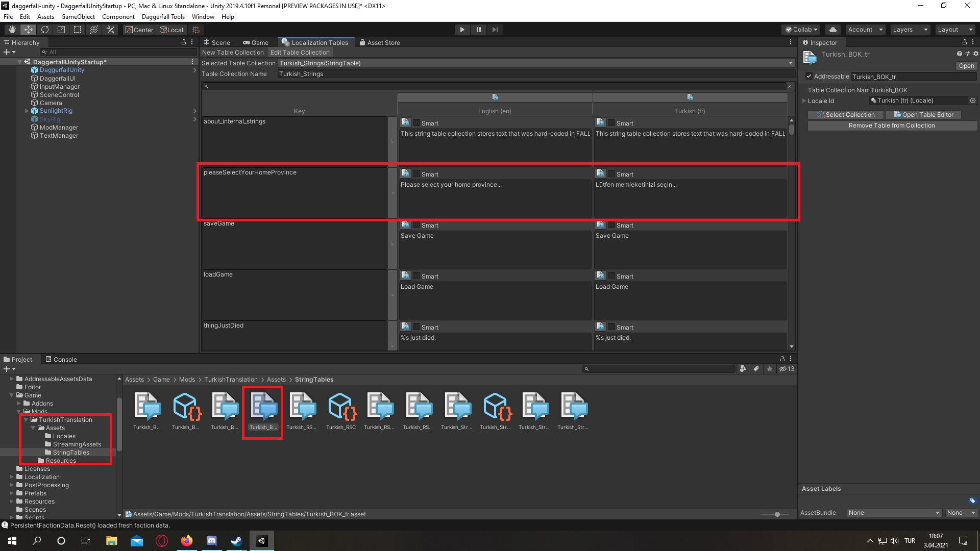Toggle Smart for thingJustDied Turkish entry

point(611,327)
